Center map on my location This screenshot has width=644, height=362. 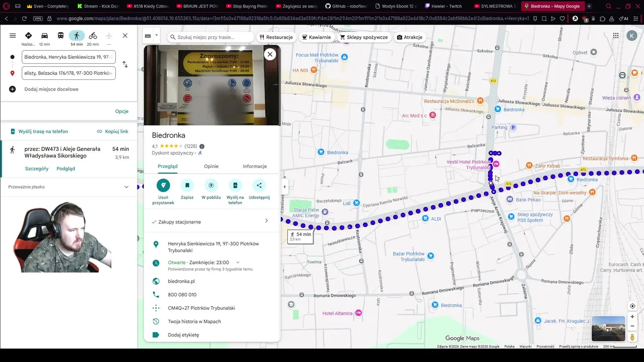pos(632,306)
